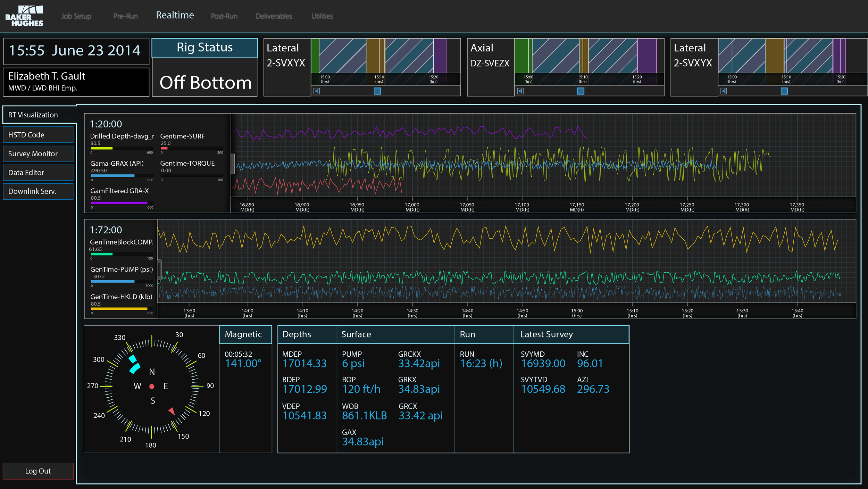Click the red center dot of compass
Image resolution: width=868 pixels, height=489 pixels.
point(152,386)
